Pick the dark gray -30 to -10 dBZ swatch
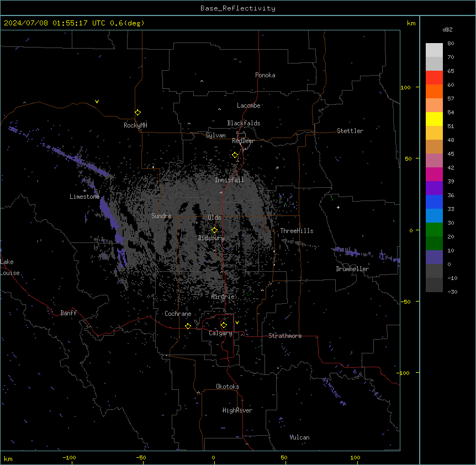This screenshot has height=465, width=476. coord(434,285)
